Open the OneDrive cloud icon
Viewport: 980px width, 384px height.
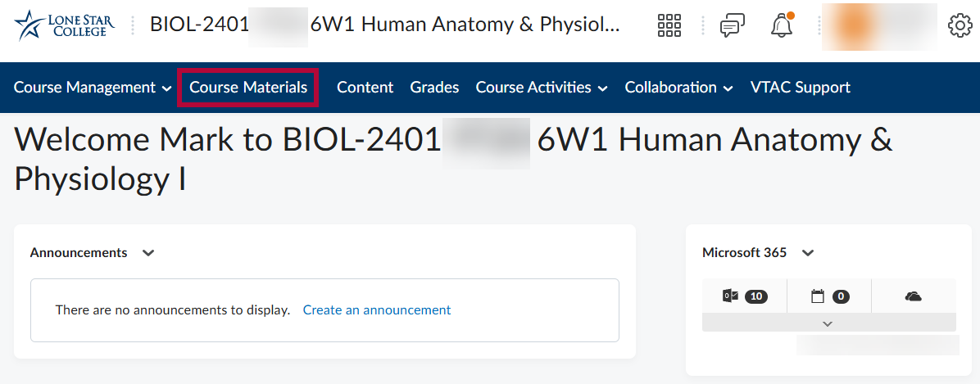coord(913,296)
